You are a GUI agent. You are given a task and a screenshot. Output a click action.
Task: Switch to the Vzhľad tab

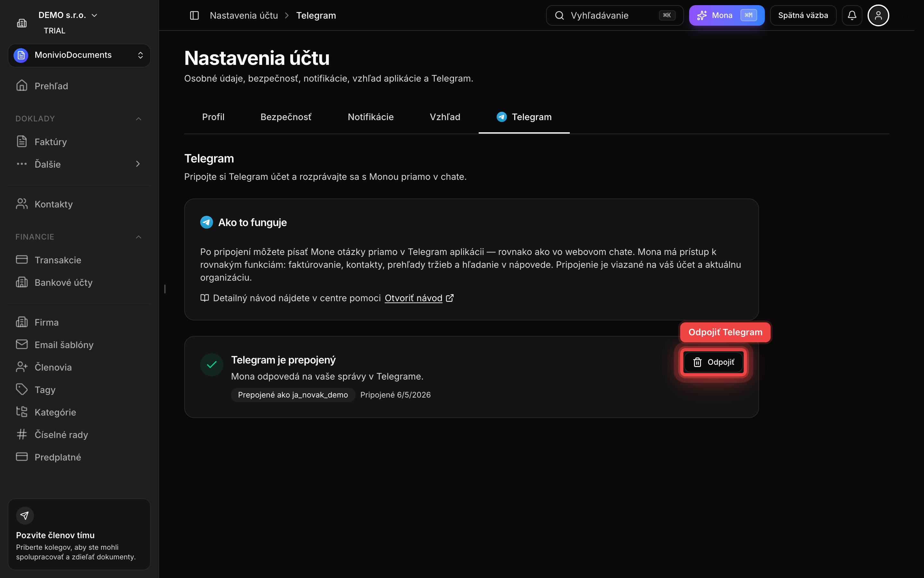tap(445, 117)
